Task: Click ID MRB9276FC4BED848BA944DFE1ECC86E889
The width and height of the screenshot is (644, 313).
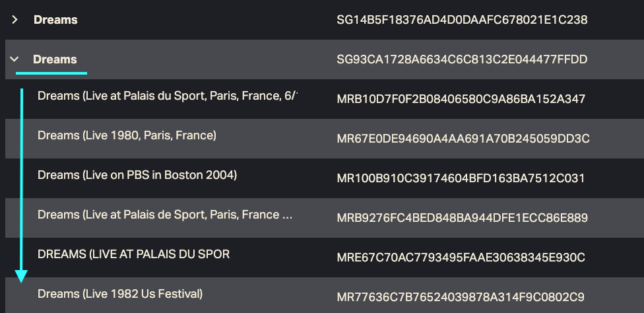Action: point(462,218)
